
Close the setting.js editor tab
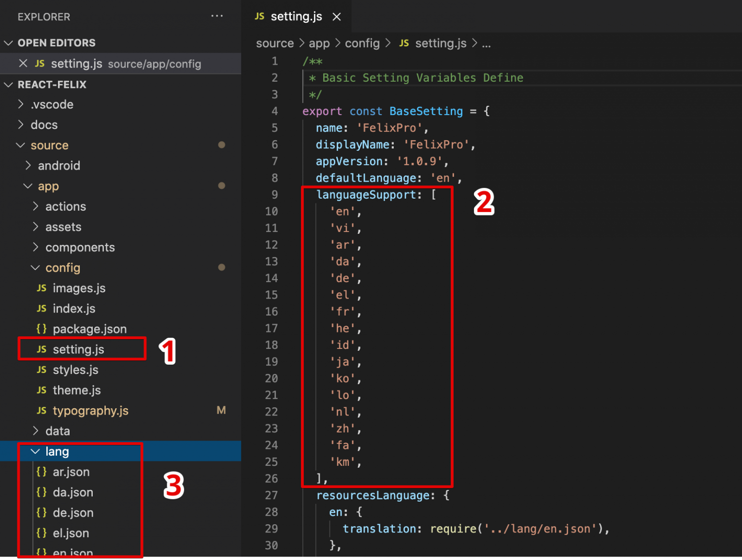(337, 17)
